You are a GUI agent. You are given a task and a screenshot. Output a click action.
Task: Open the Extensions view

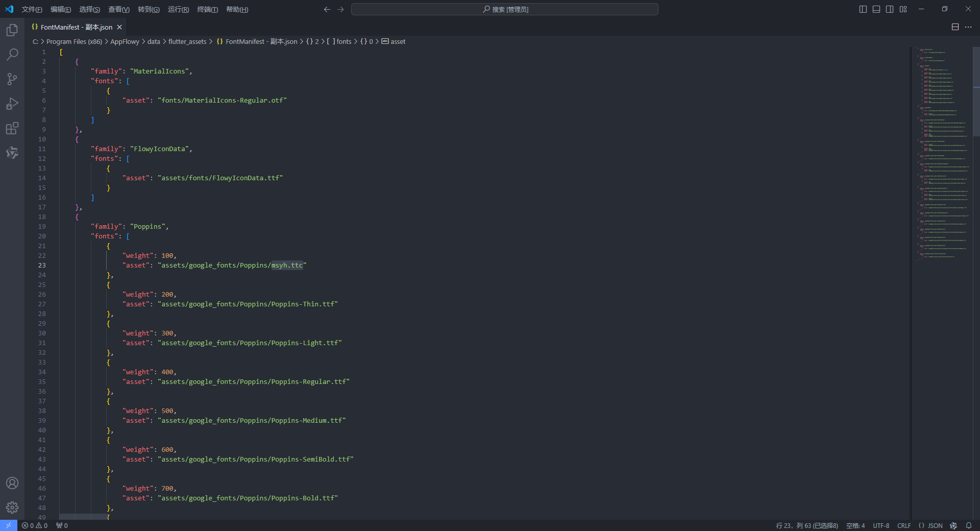coord(12,128)
